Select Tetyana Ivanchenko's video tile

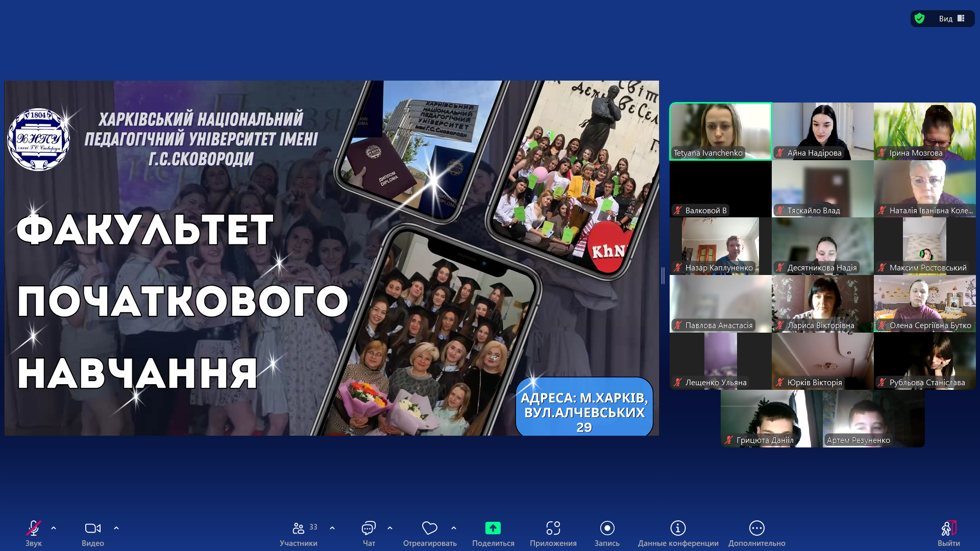click(721, 131)
